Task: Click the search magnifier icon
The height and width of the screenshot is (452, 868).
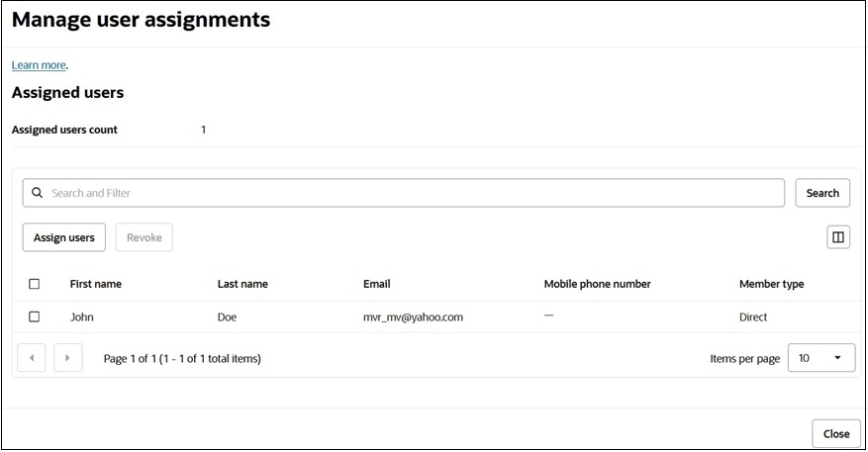Action: (x=38, y=193)
